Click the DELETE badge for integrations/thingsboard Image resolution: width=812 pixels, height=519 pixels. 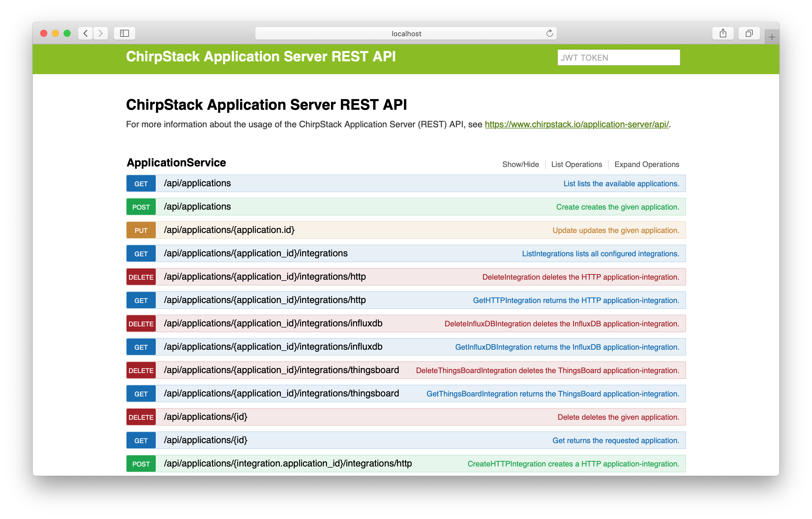[x=141, y=370]
